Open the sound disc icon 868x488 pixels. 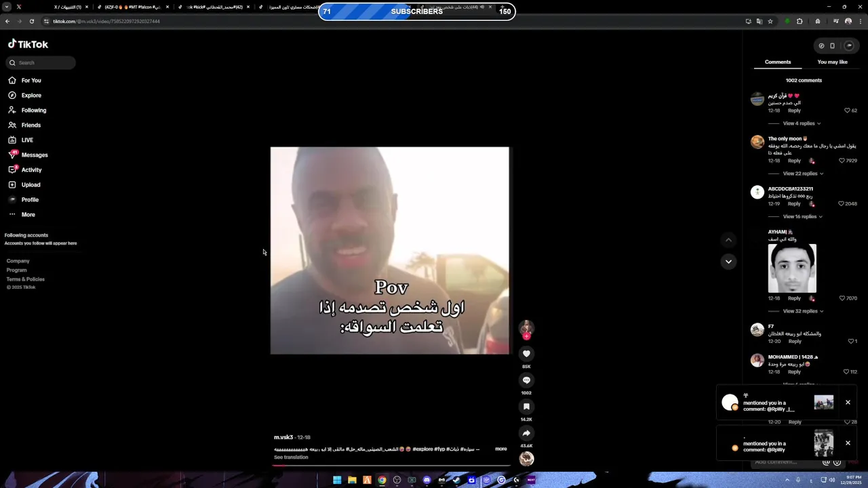click(x=526, y=459)
